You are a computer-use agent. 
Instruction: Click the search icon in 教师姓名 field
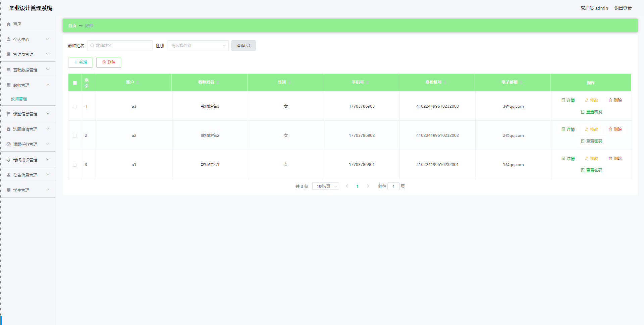(x=92, y=46)
